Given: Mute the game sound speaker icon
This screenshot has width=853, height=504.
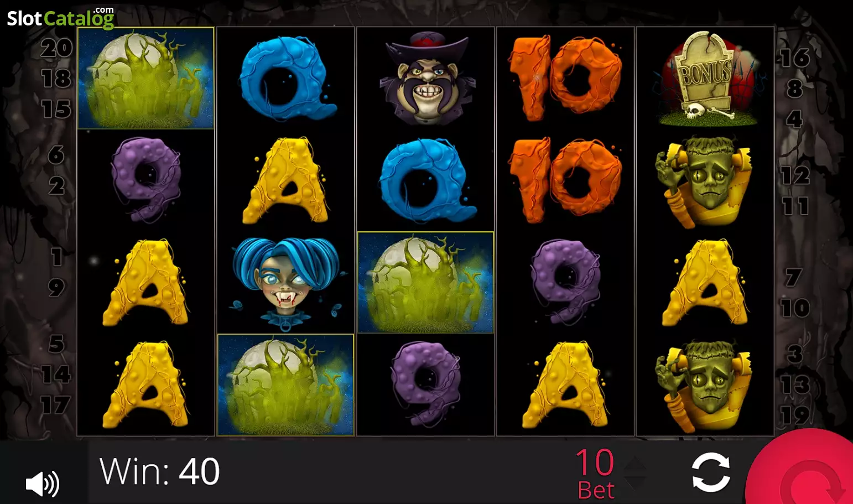Looking at the screenshot, I should [x=43, y=484].
